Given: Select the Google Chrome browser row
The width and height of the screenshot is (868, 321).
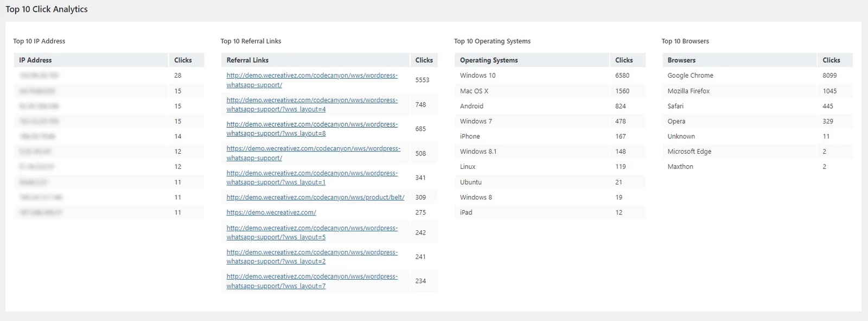Looking at the screenshot, I should (690, 75).
